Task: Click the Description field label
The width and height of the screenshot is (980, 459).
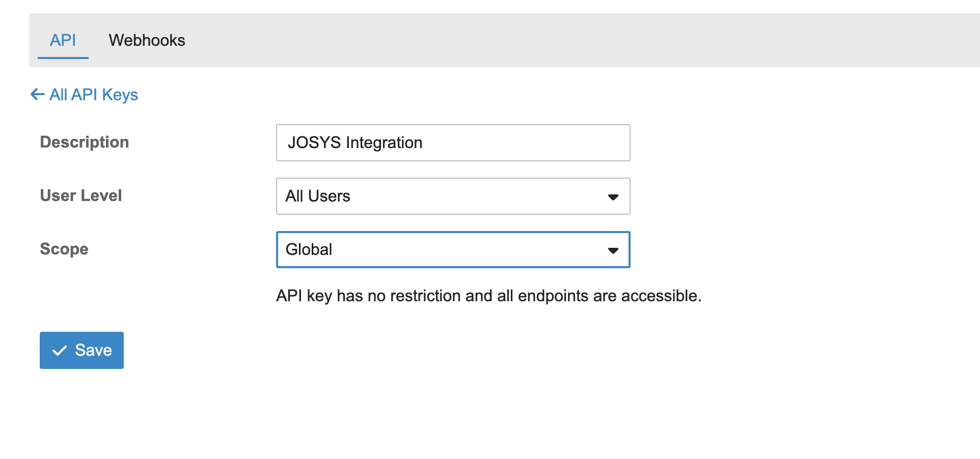Action: 85,142
